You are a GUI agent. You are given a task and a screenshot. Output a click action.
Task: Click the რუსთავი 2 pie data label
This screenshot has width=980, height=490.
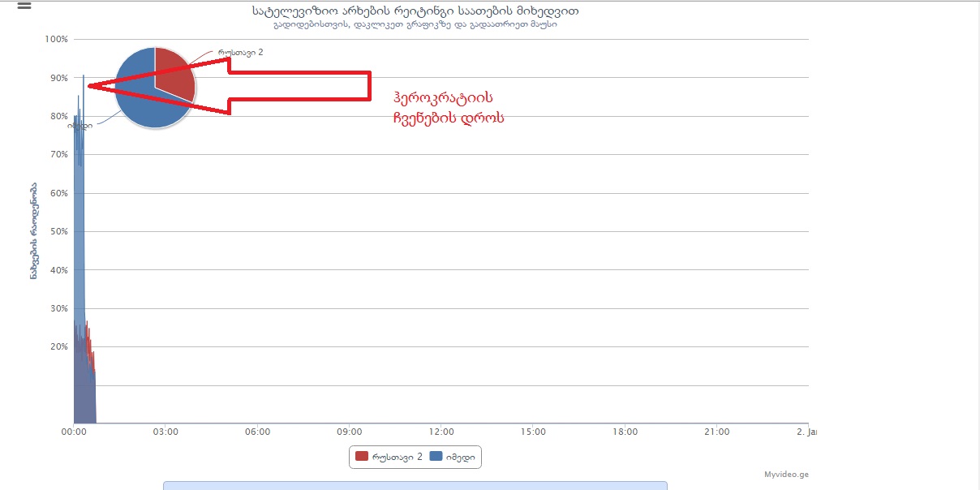[240, 52]
